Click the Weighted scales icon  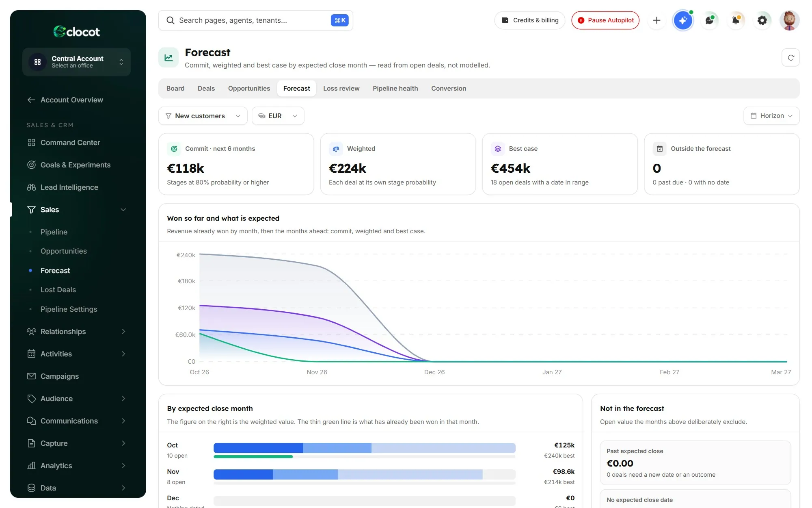[336, 149]
